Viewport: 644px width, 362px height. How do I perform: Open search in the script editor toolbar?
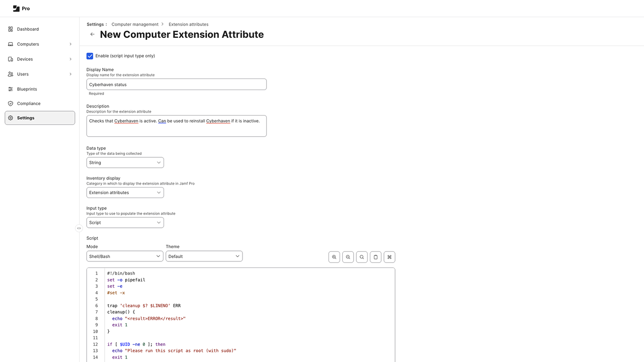coord(362,257)
